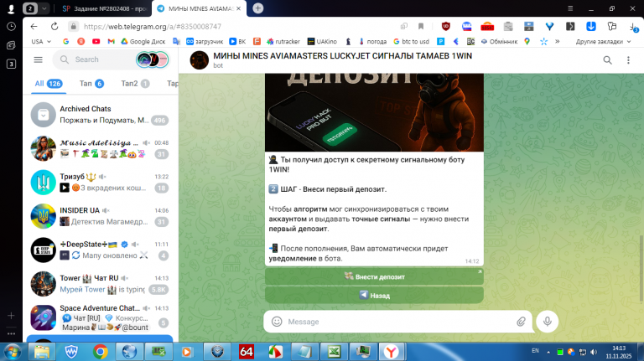
Task: Open btc to usd bookmark
Action: pos(411,41)
